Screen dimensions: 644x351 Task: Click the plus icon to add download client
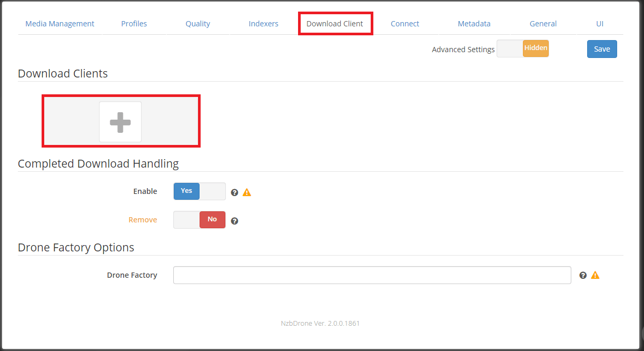click(120, 122)
